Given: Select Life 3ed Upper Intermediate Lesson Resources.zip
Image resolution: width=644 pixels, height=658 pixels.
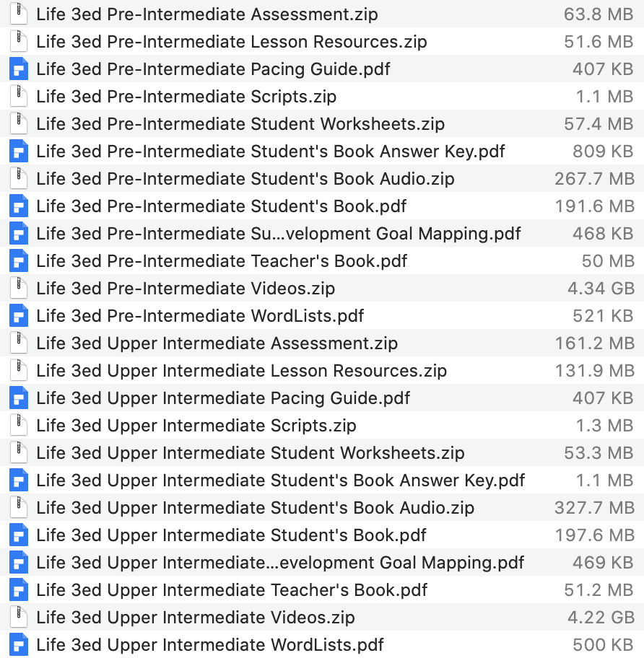Looking at the screenshot, I should click(x=241, y=371).
